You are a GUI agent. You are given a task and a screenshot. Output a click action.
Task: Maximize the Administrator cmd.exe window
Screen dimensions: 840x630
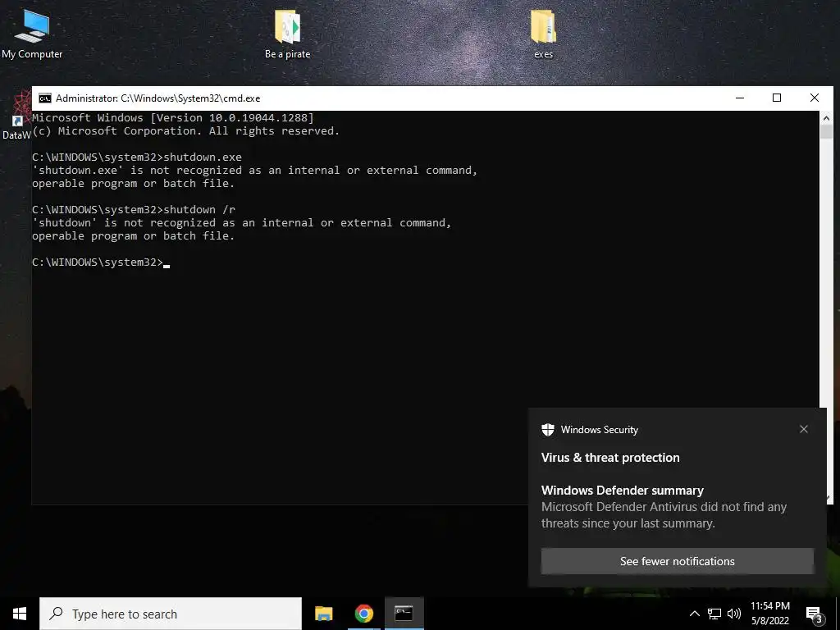click(x=777, y=98)
